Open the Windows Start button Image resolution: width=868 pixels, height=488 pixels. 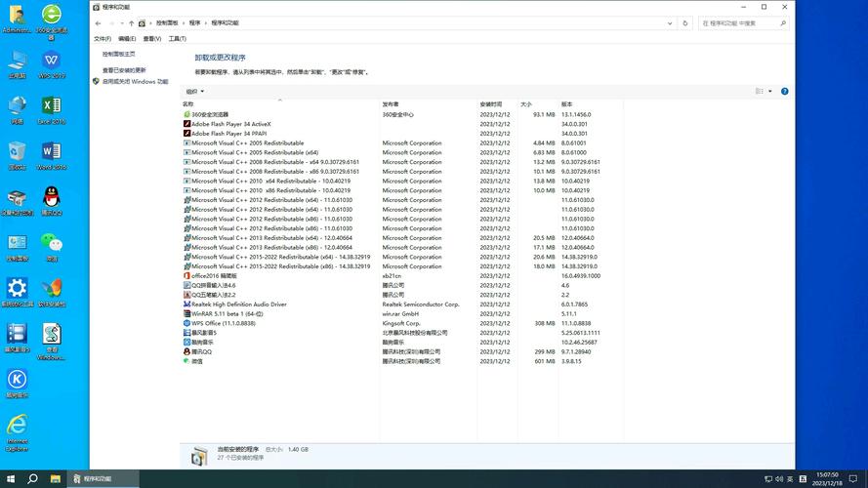pos(11,478)
